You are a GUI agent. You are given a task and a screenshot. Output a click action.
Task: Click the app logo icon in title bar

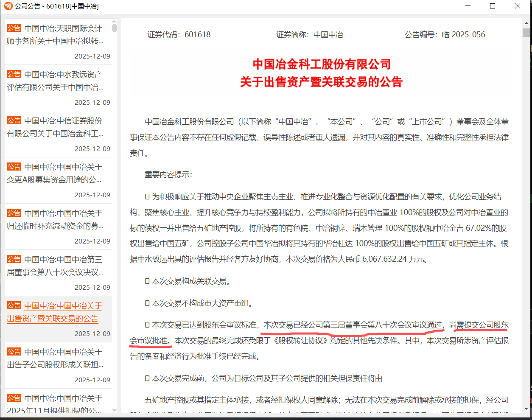pyautogui.click(x=8, y=6)
